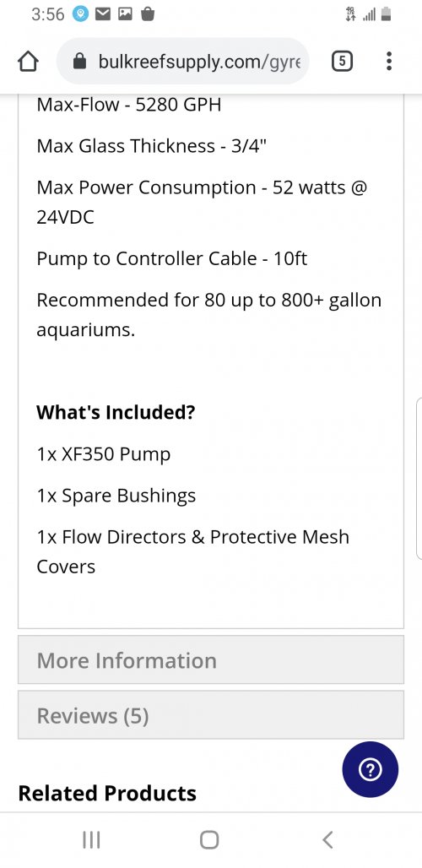Image resolution: width=422 pixels, height=868 pixels.
Task: Tap the Chrome home icon
Action: (x=28, y=62)
